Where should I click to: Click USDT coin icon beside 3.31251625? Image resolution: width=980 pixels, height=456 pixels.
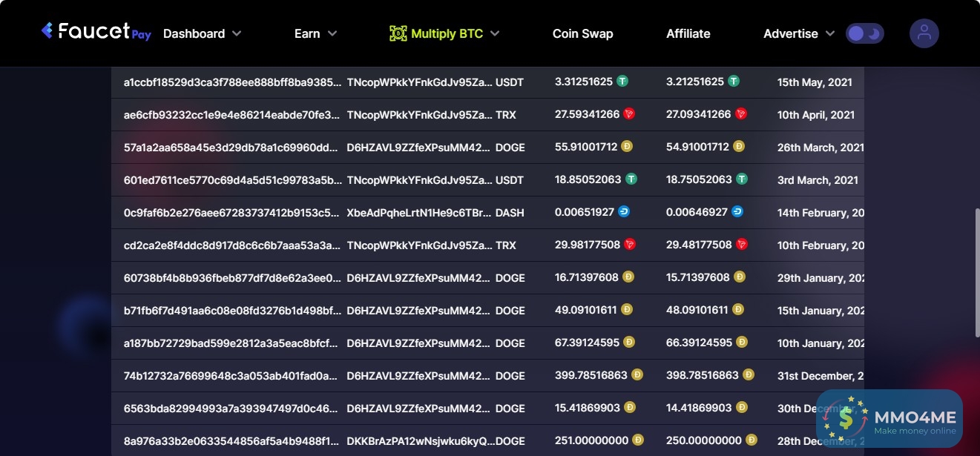(622, 81)
